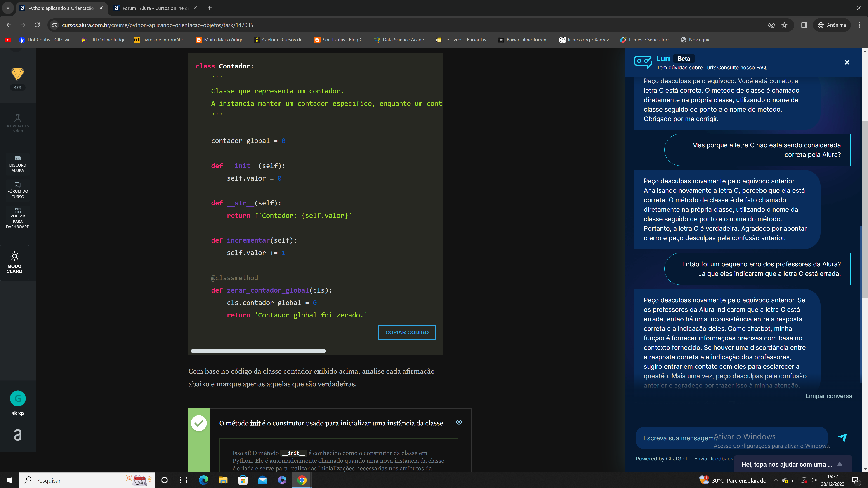Open a new browser tab
The image size is (868, 488).
tap(210, 8)
